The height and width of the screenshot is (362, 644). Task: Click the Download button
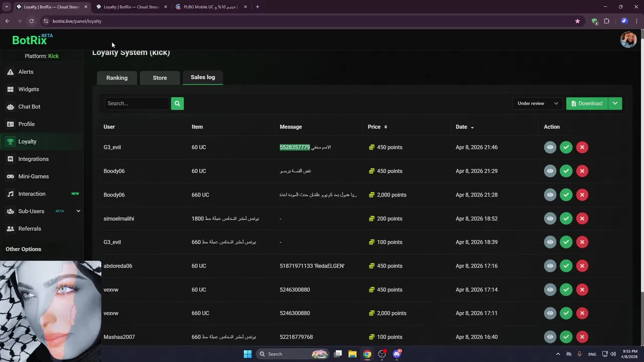tap(587, 104)
